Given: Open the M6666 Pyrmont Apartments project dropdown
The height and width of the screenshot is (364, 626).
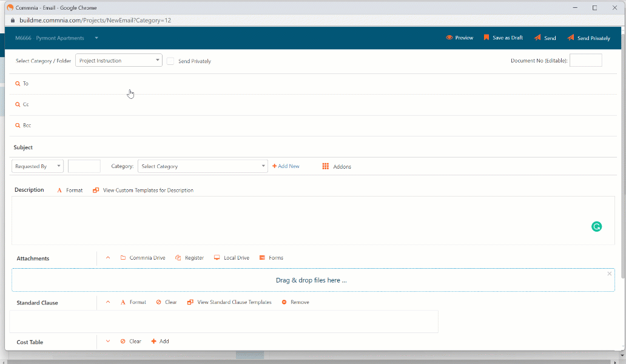Looking at the screenshot, I should [56, 38].
